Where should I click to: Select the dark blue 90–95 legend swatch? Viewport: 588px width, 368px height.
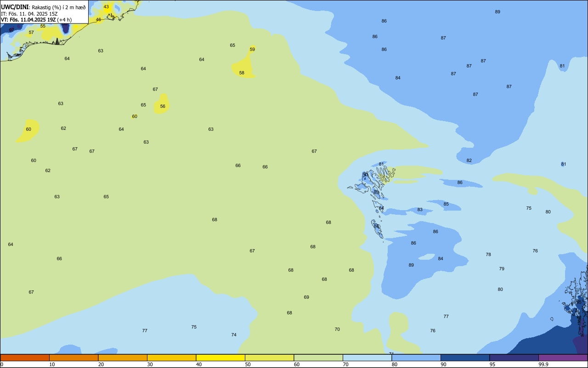pyautogui.click(x=465, y=357)
